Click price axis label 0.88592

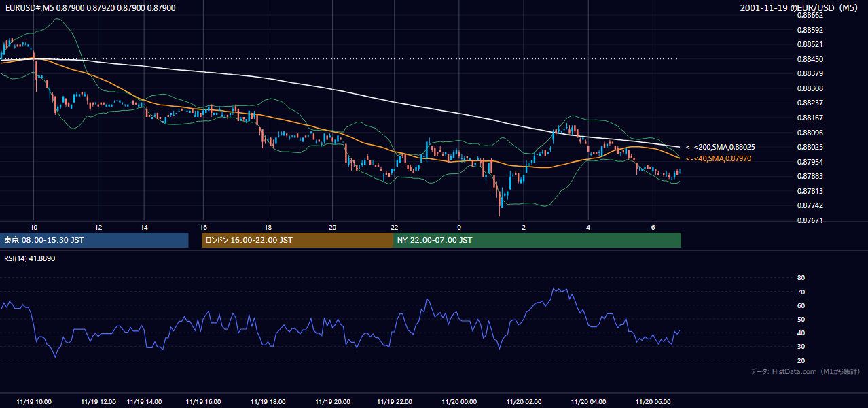pyautogui.click(x=810, y=30)
